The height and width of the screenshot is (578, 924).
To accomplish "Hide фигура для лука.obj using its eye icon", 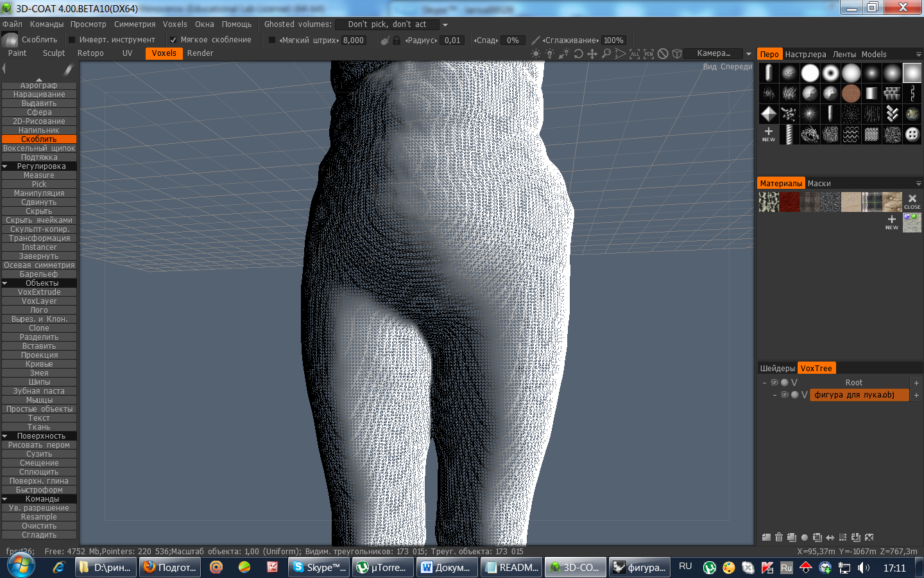I will point(784,395).
